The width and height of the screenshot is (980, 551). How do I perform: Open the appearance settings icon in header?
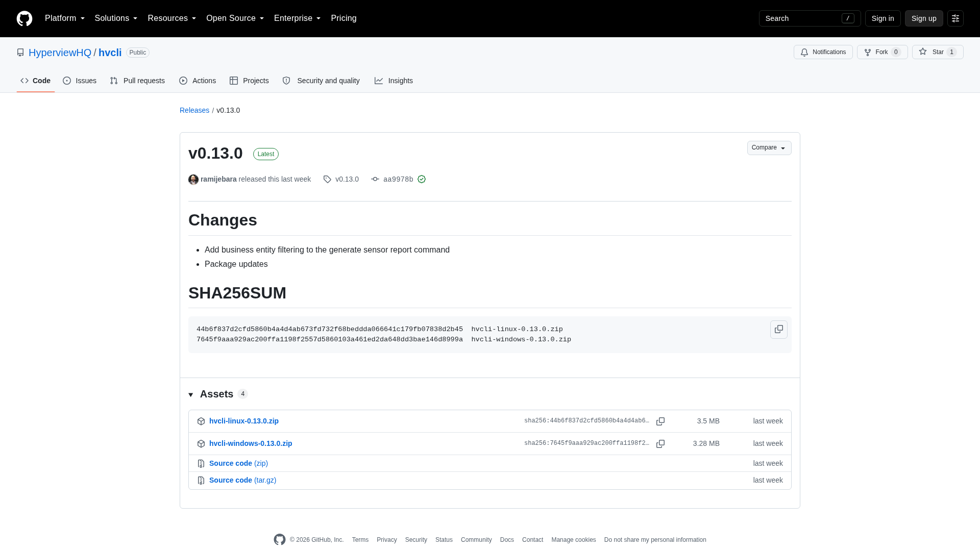955,18
